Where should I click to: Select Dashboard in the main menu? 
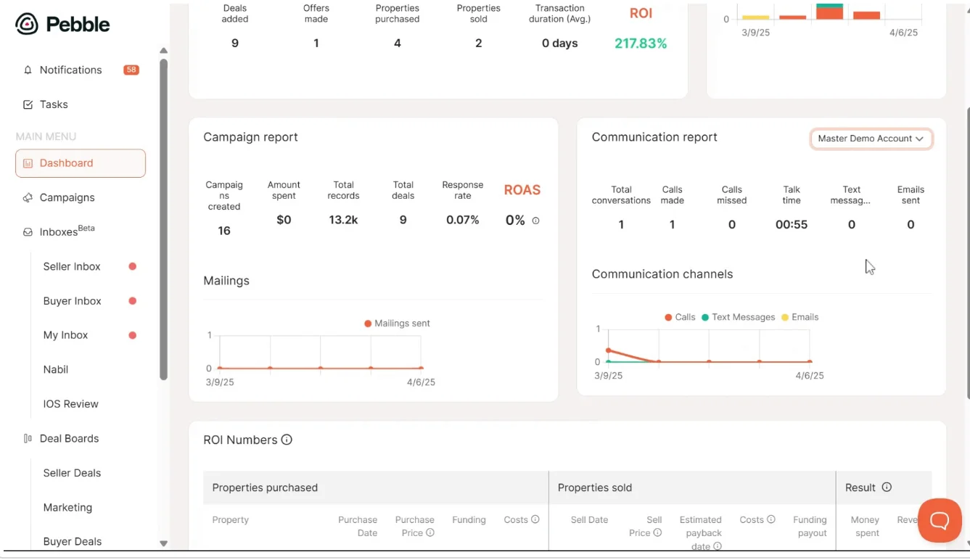coord(81,163)
